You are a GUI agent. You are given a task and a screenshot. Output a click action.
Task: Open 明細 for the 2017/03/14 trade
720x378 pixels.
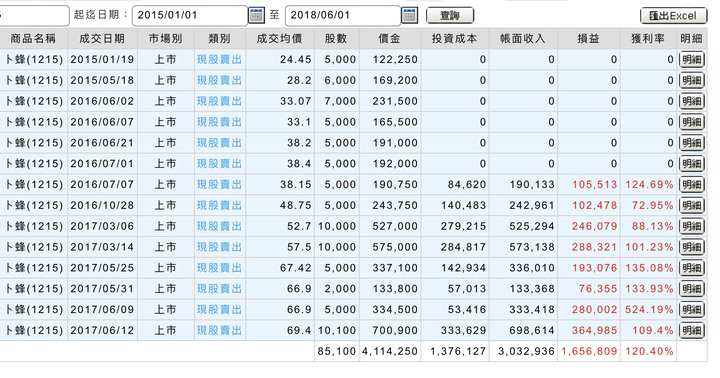692,247
